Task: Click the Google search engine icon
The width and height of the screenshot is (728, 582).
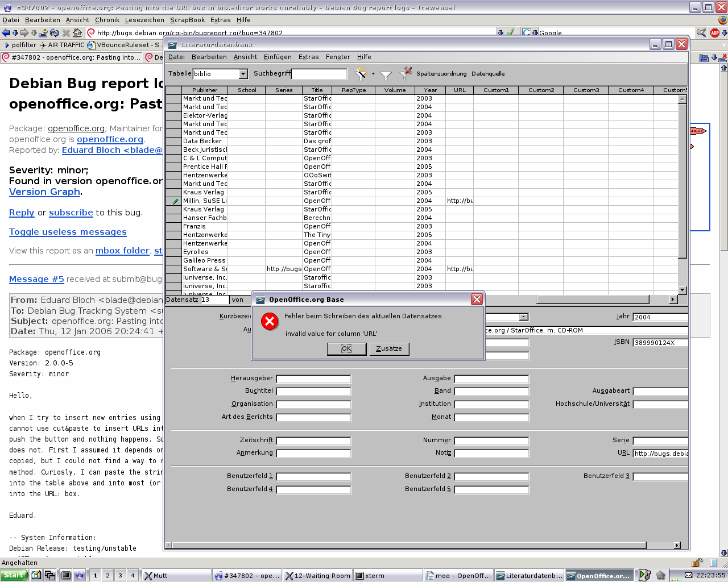Action: click(x=526, y=33)
